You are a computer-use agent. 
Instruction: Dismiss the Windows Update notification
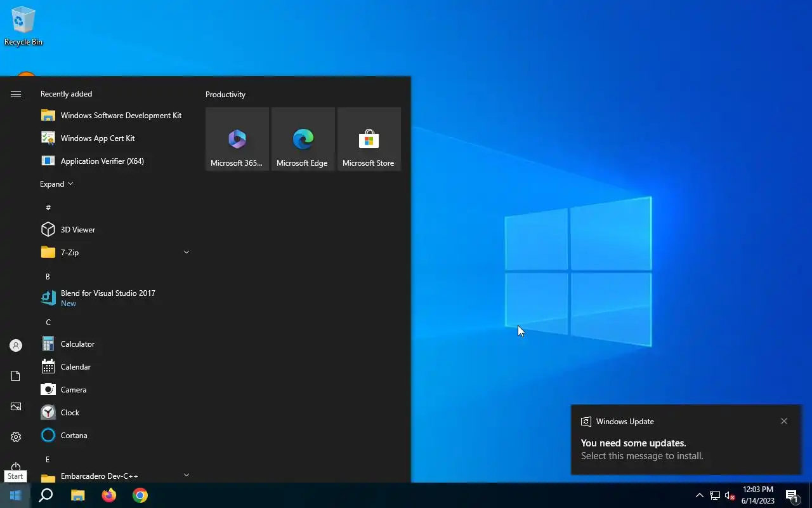click(784, 421)
